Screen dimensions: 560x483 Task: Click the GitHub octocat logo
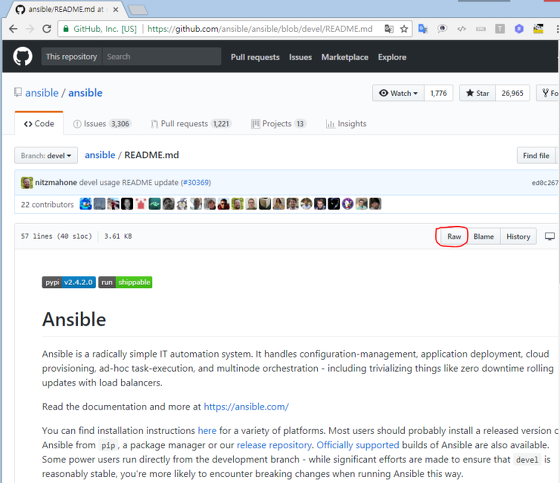click(x=22, y=57)
